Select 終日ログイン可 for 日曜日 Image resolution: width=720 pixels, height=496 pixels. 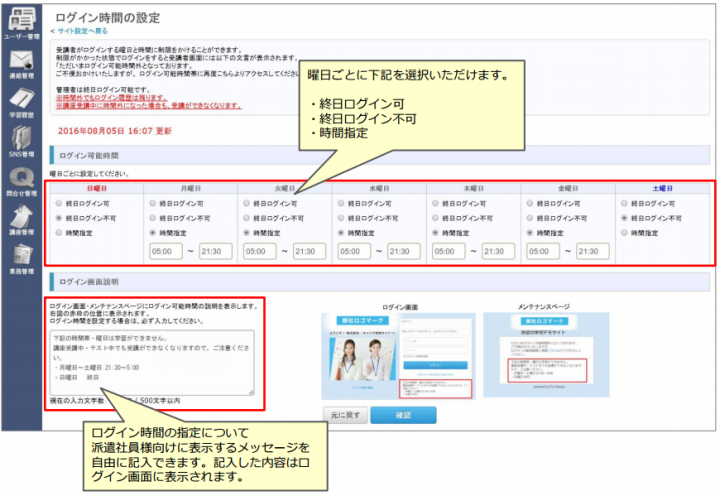pyautogui.click(x=59, y=203)
